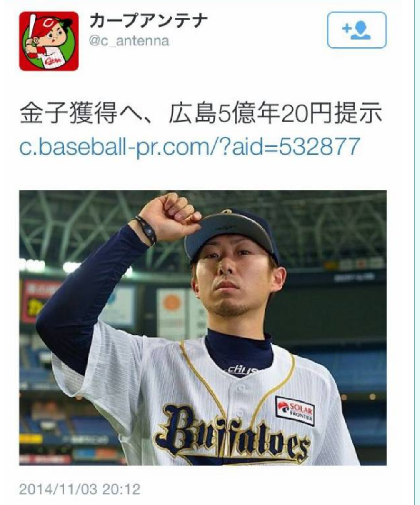The width and height of the screenshot is (420, 505).
Task: Open the c.baseball-pr.com article link
Action: tap(190, 146)
